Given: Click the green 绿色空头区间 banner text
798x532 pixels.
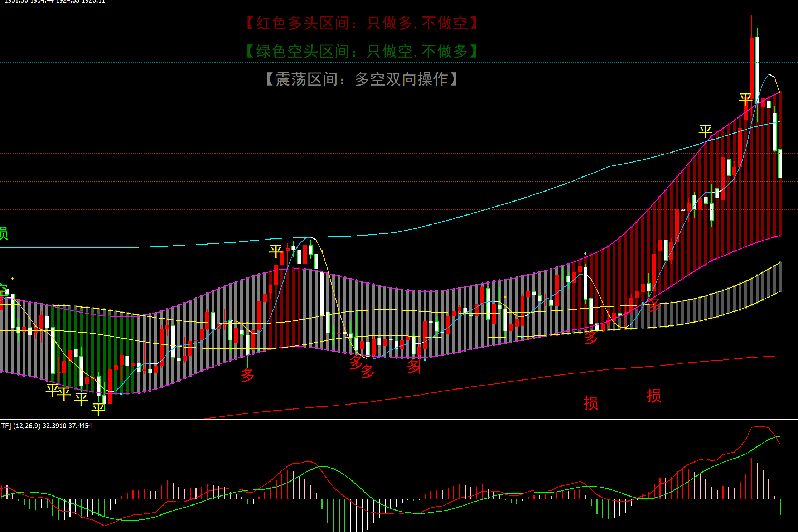Looking at the screenshot, I should click(x=362, y=51).
